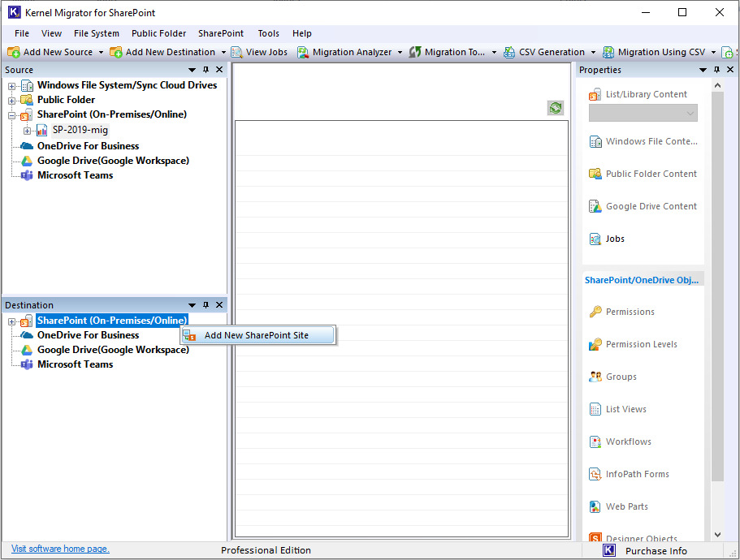Screen dimensions: 740x560
Task: Open View Jobs from the toolbar
Action: coord(260,52)
